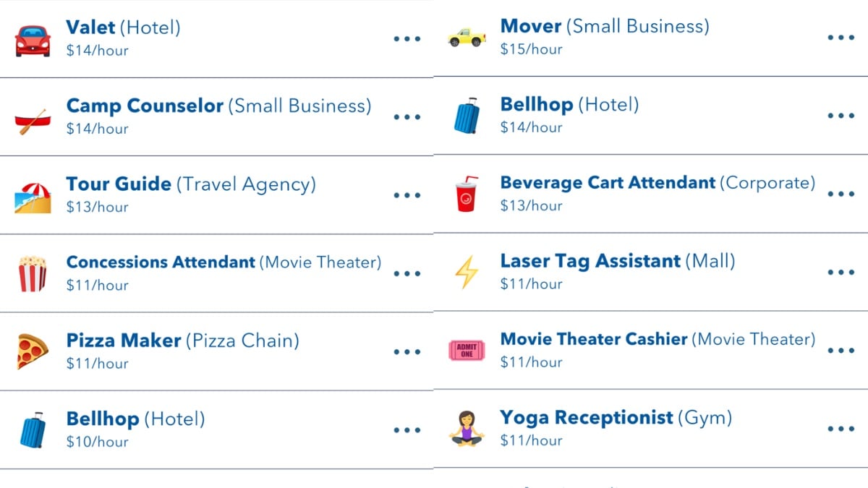Click the red car icon beside Valet

[33, 41]
